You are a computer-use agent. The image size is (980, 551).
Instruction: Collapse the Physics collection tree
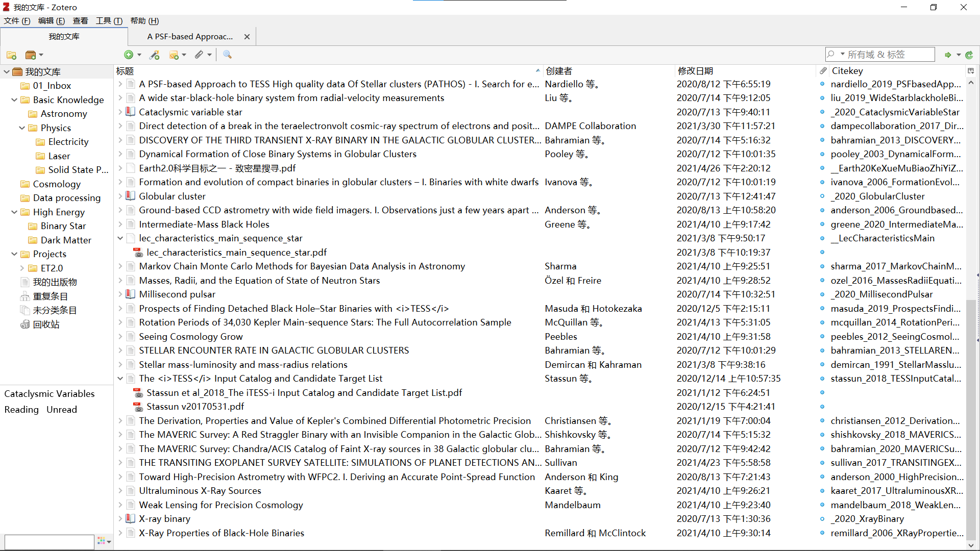pyautogui.click(x=22, y=128)
